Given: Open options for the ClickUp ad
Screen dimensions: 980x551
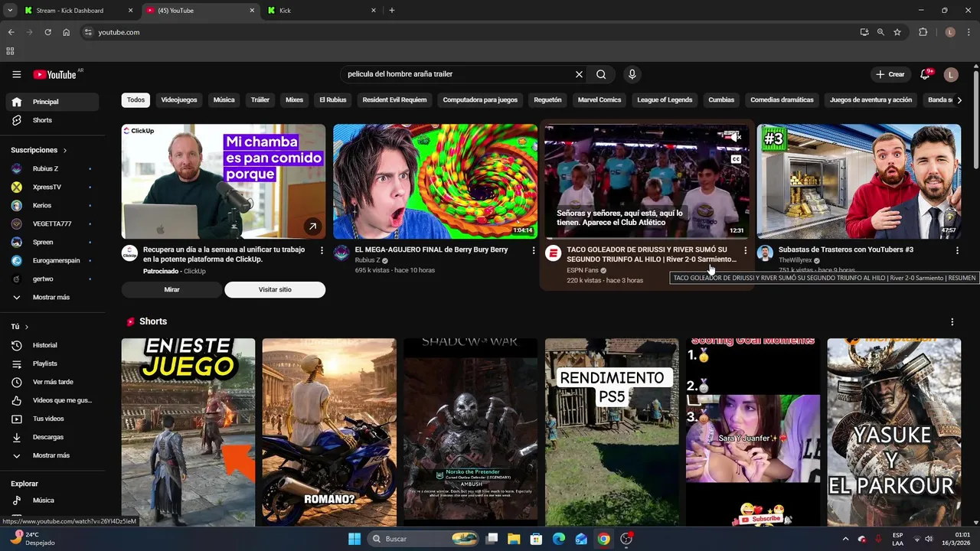Looking at the screenshot, I should point(322,250).
